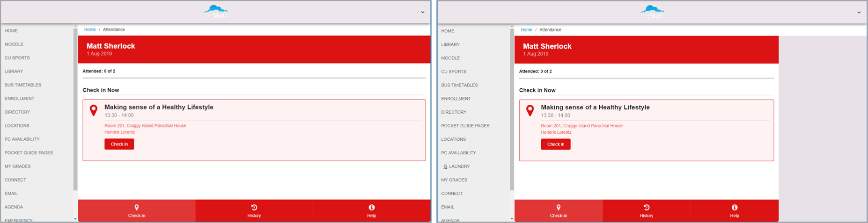Click the Check-in pin icon in left window's bottom bar

(x=137, y=207)
